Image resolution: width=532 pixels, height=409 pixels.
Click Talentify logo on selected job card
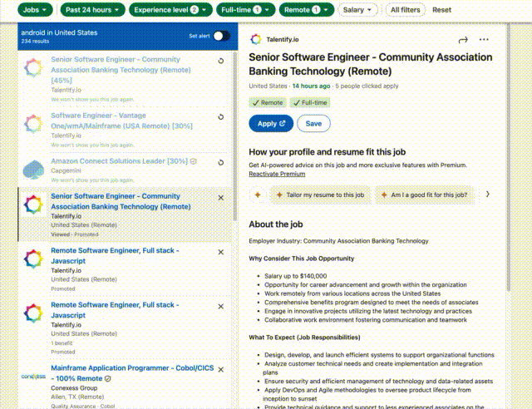point(33,204)
